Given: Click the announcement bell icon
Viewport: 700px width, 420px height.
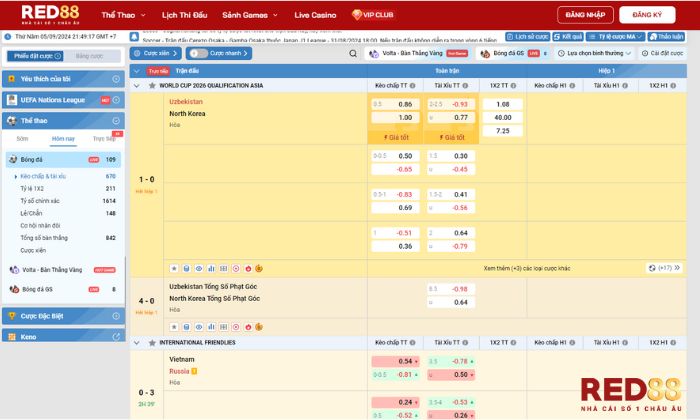Looking at the screenshot, I should [x=134, y=37].
